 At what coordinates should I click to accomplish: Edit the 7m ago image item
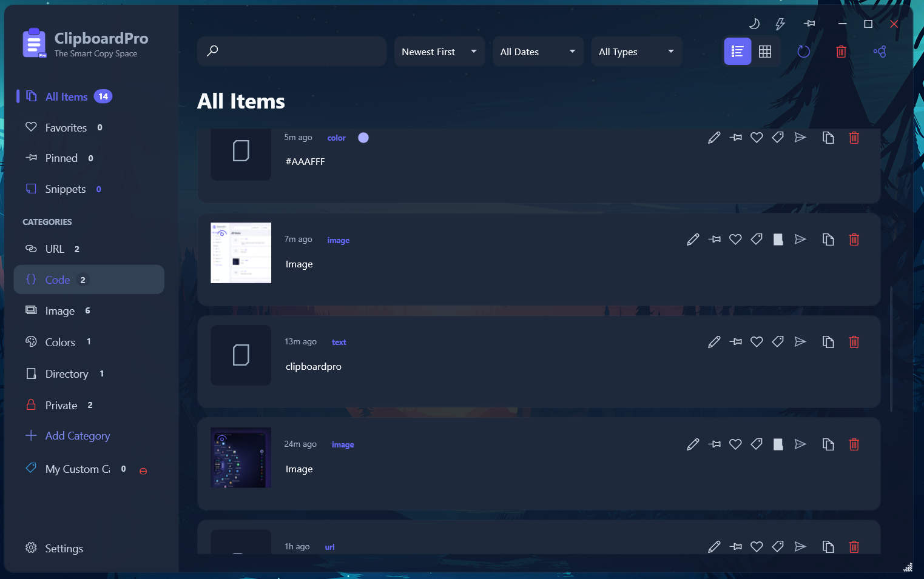point(693,239)
